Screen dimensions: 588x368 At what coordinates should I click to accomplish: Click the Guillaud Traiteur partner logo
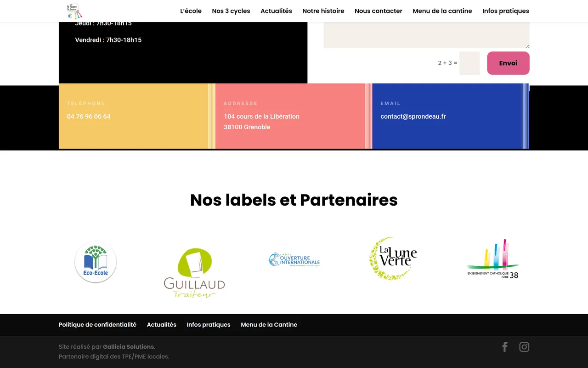point(194,273)
